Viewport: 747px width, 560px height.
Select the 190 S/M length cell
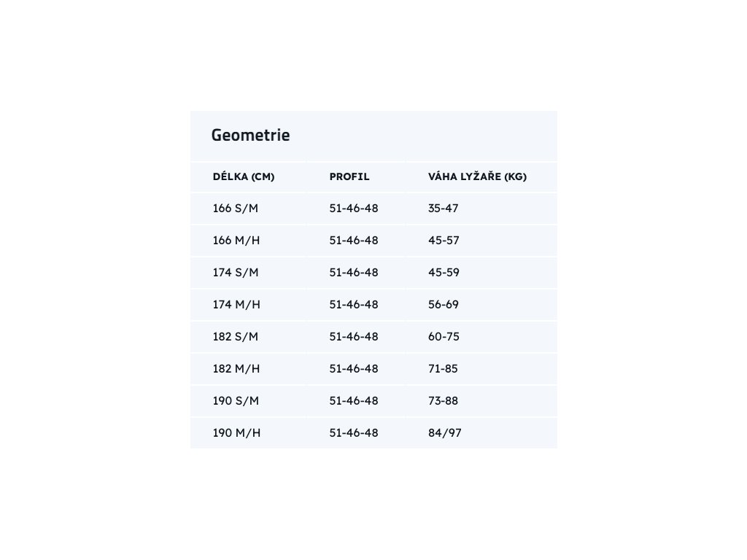[236, 401]
